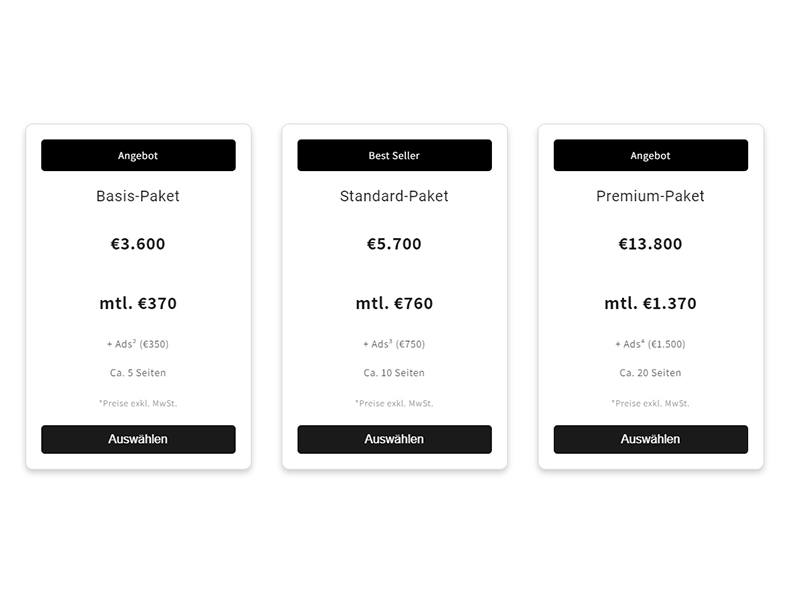Click the Ads (€350) footnote text
The width and height of the screenshot is (800, 600).
(138, 344)
